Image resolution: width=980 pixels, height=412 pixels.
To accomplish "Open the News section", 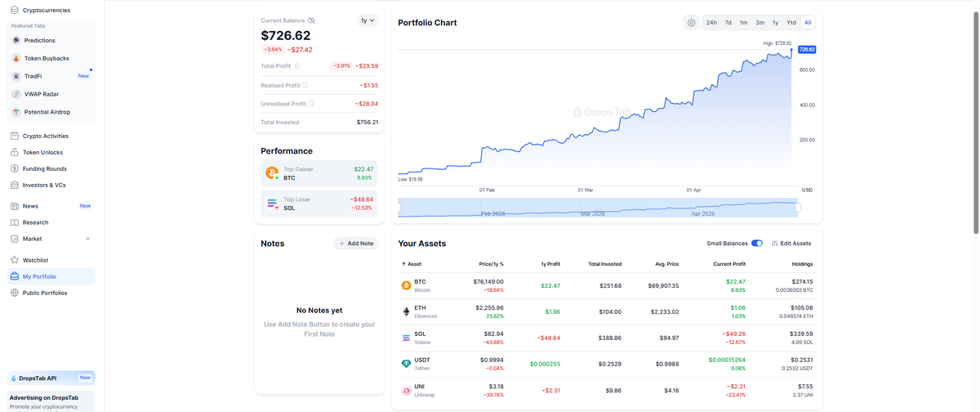I will pyautogui.click(x=51, y=206).
